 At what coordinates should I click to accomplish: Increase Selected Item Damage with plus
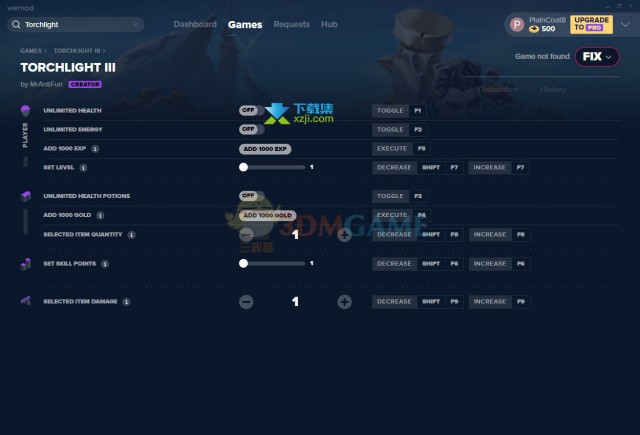(x=344, y=302)
